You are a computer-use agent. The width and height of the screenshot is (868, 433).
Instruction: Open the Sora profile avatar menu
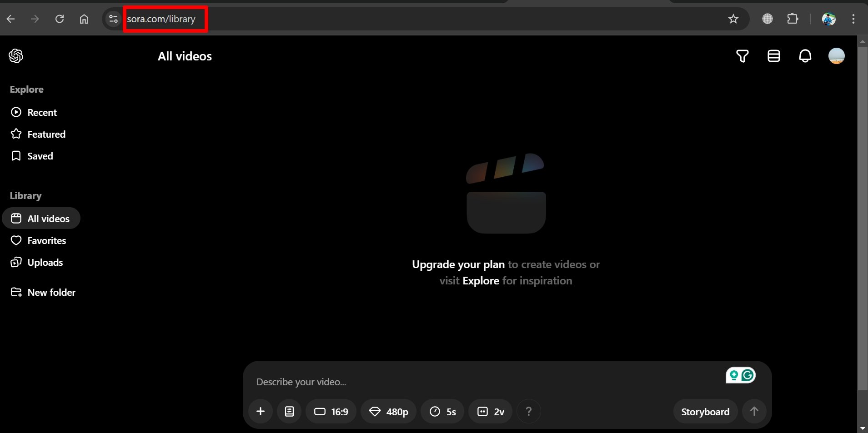pyautogui.click(x=836, y=56)
